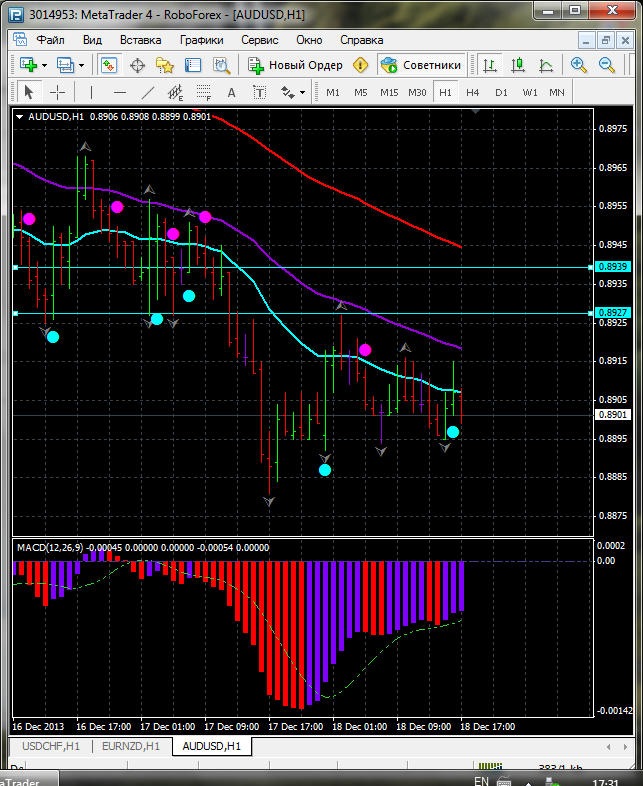Viewport: 643px width, 786px height.
Task: Click the zoom in magnifier icon
Action: click(x=579, y=65)
